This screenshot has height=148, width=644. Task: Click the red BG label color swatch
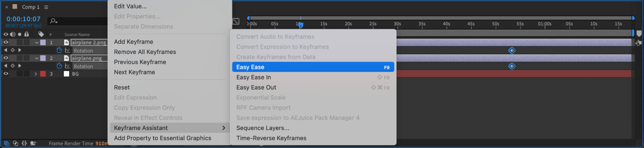tap(43, 74)
